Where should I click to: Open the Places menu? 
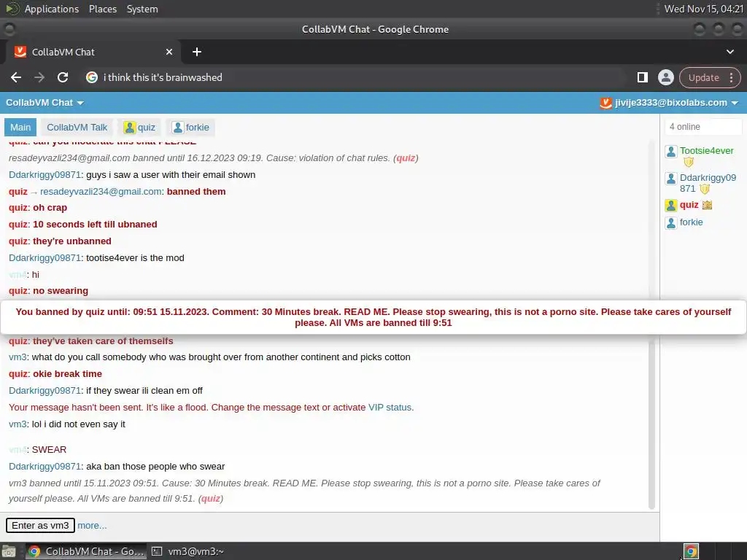coord(103,9)
